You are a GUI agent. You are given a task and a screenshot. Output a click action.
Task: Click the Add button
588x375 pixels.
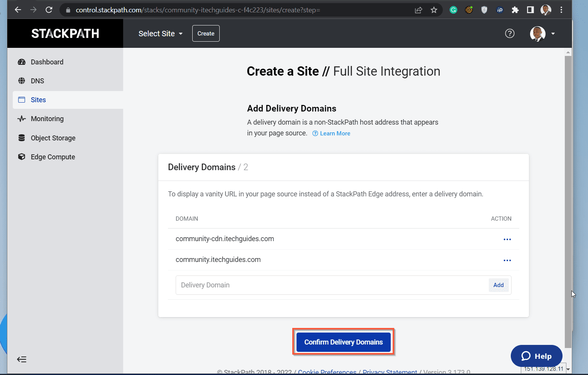(498, 285)
